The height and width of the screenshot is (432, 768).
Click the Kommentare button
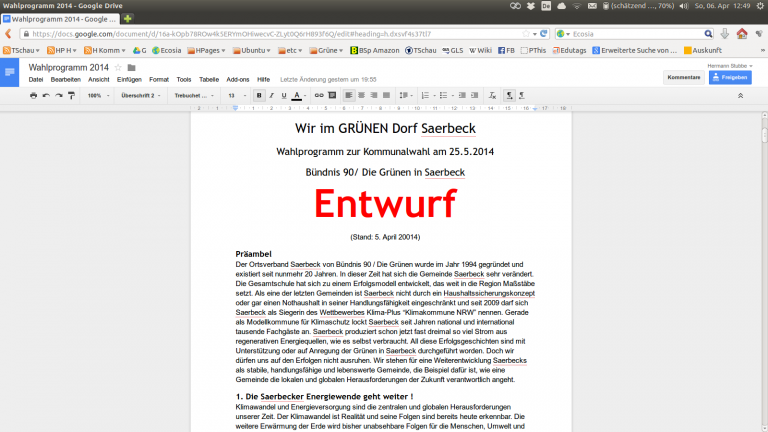pyautogui.click(x=684, y=77)
